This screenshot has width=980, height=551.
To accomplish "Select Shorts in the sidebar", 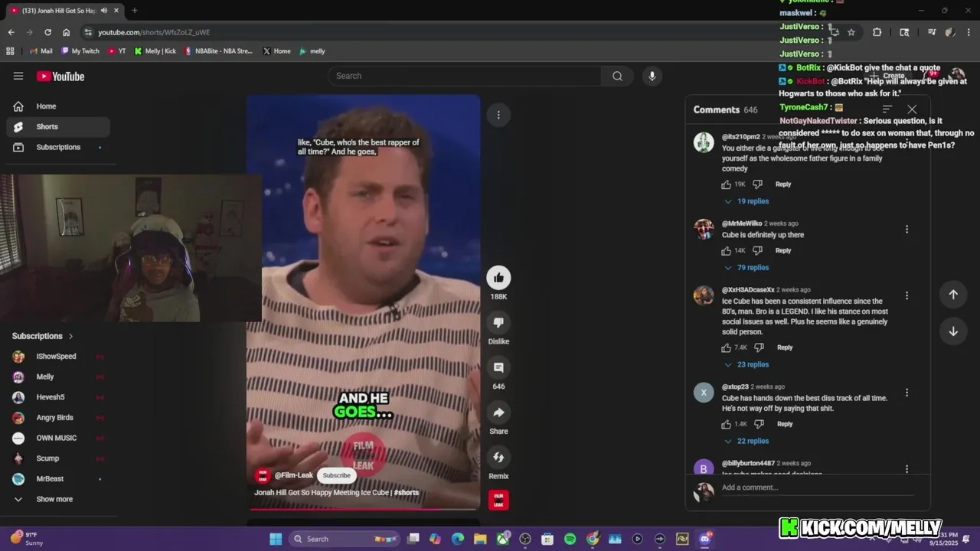I will [x=57, y=126].
